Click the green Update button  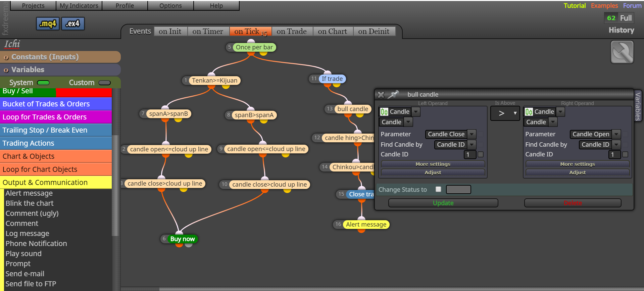pos(443,203)
